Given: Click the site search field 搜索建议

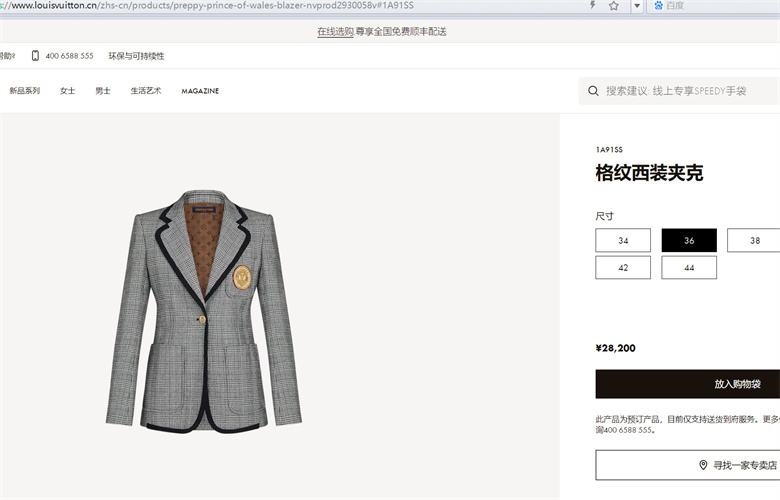Looking at the screenshot, I should click(x=679, y=91).
